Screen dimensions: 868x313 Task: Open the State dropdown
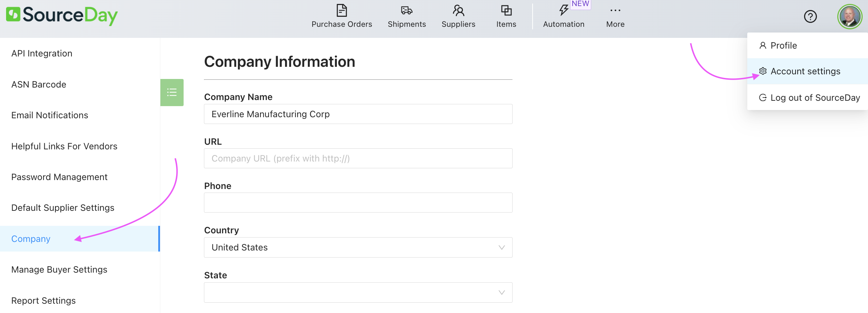coord(358,292)
